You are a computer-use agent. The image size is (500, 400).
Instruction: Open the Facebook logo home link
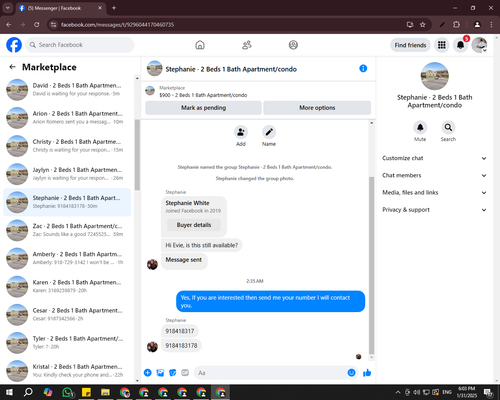coord(14,45)
